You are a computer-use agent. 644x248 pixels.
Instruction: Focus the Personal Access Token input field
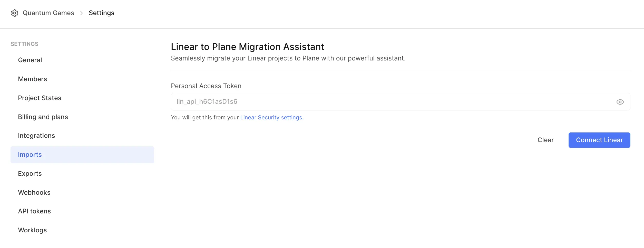pos(401,102)
